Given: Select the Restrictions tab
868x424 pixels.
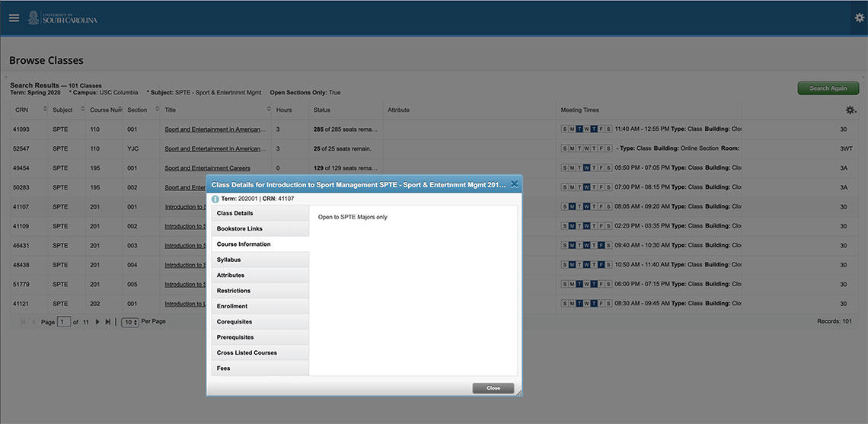Looking at the screenshot, I should (x=260, y=291).
